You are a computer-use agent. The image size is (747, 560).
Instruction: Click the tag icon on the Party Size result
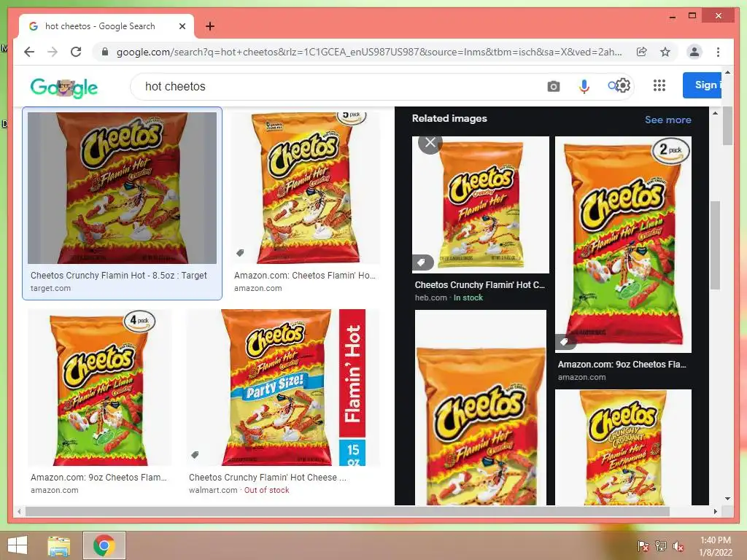(x=195, y=455)
